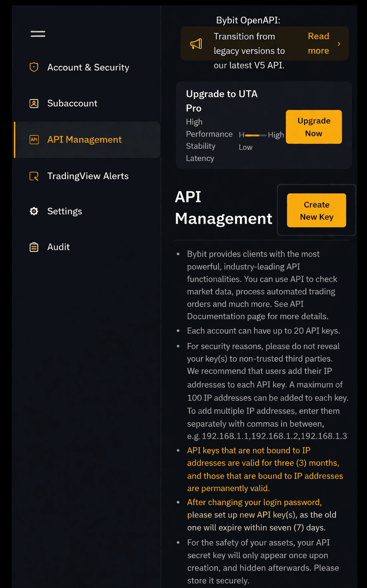The height and width of the screenshot is (588, 367).
Task: Click 'Low' label under performance bar
Action: click(x=245, y=147)
